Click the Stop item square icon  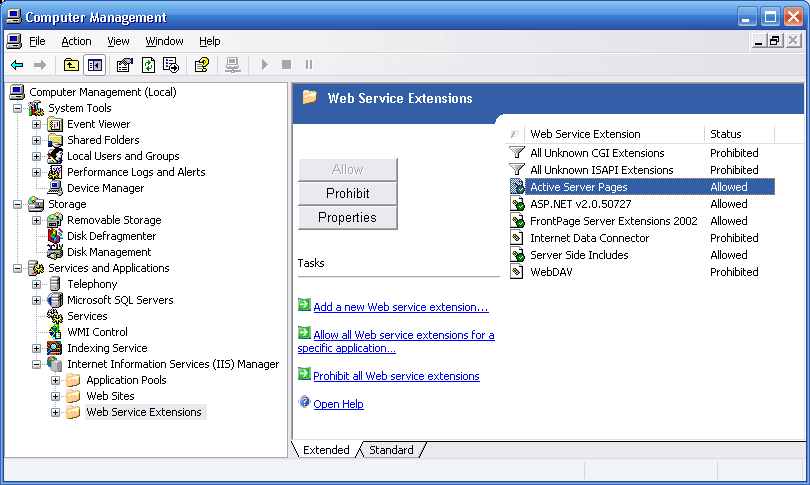click(x=286, y=65)
